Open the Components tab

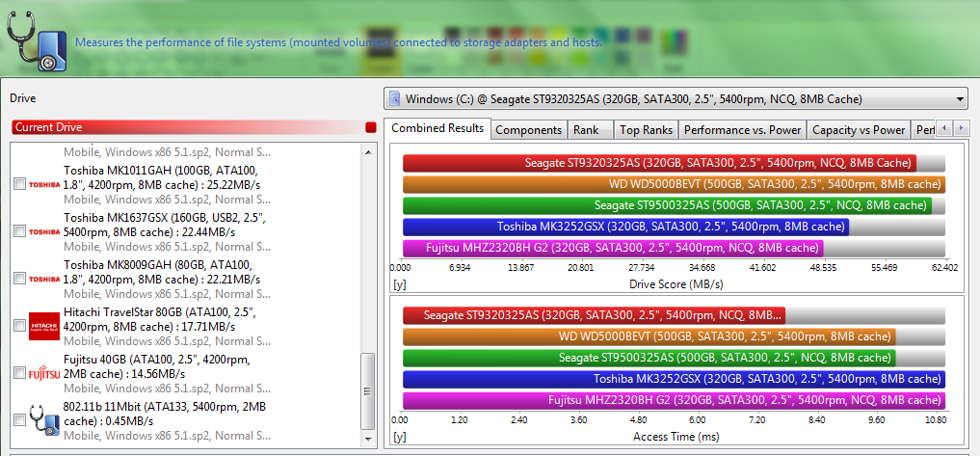coord(529,130)
